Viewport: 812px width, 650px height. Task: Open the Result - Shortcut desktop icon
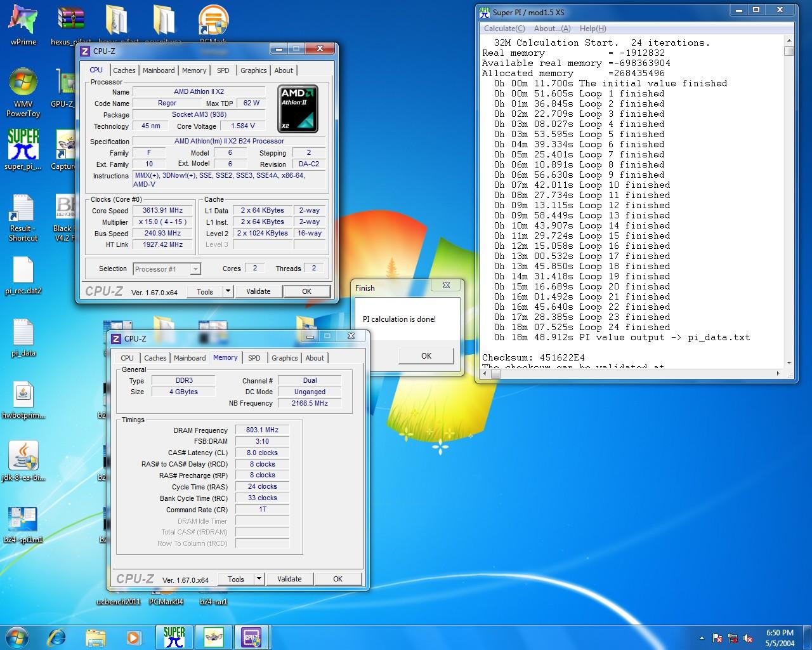coord(23,218)
